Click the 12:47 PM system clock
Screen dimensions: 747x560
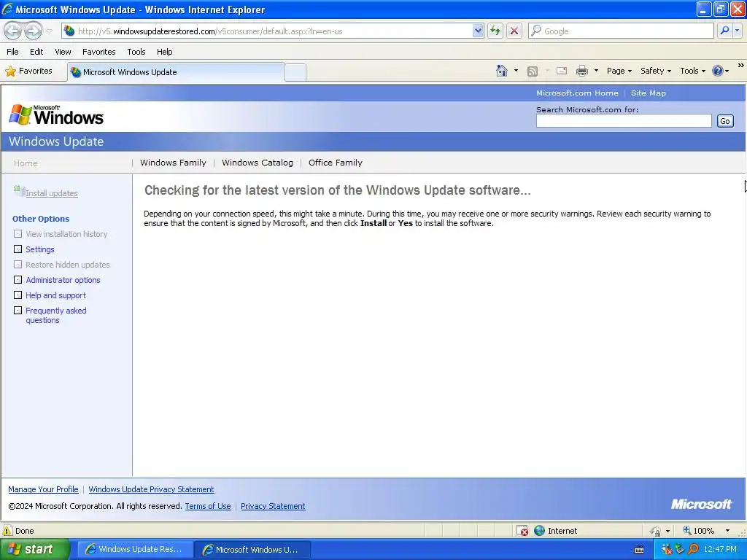coord(720,549)
